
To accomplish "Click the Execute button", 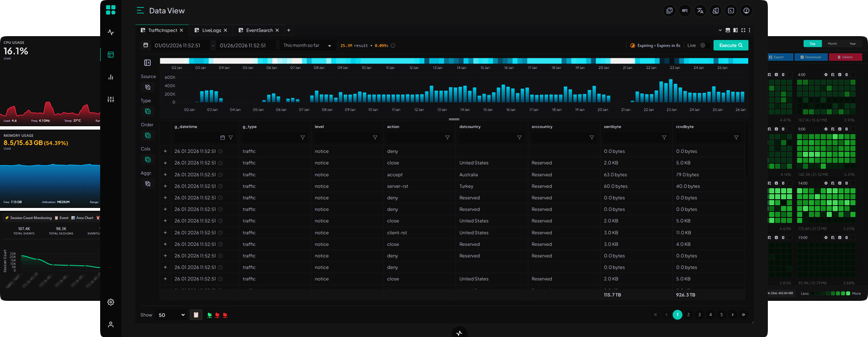I will (731, 45).
